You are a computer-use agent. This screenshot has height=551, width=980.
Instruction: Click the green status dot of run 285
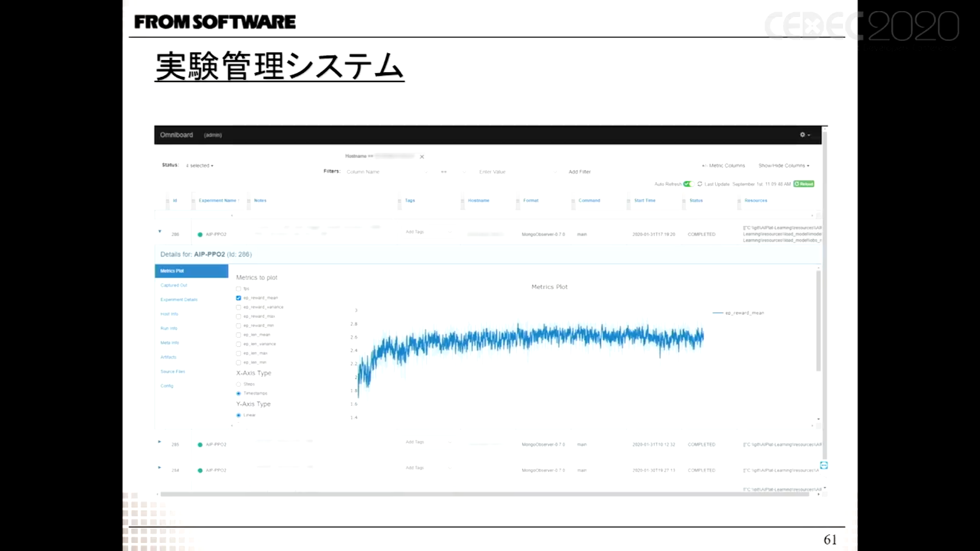tap(200, 445)
